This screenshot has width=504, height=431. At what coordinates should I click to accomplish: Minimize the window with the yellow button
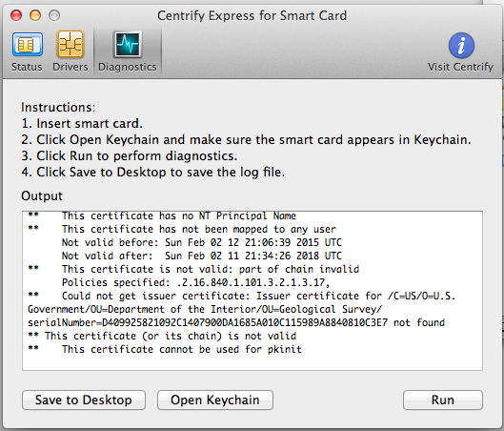(35, 15)
